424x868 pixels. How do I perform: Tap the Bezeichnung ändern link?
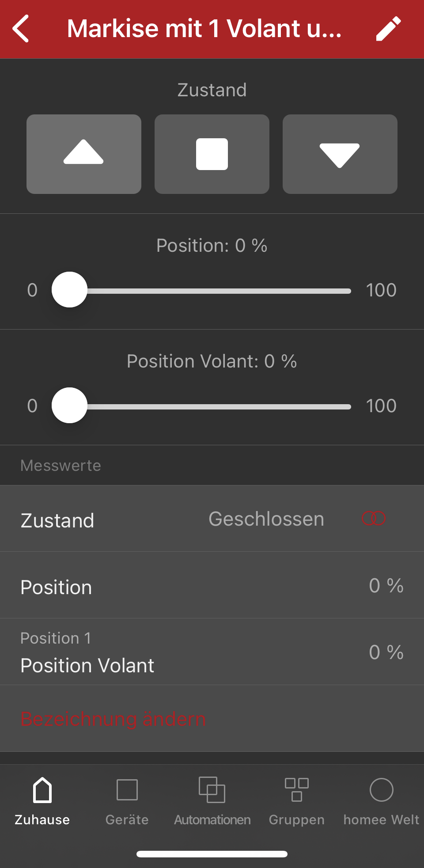(113, 719)
